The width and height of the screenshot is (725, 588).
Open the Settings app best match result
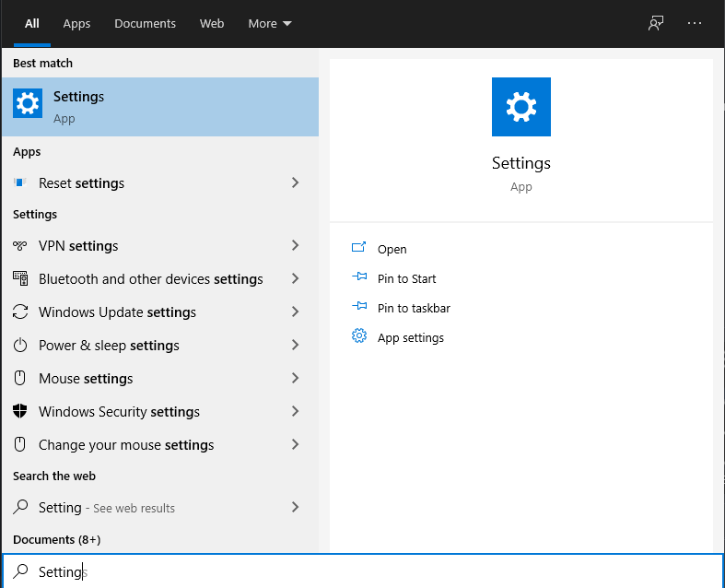pyautogui.click(x=160, y=107)
